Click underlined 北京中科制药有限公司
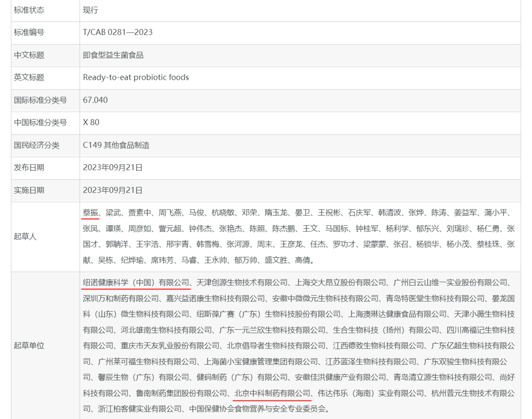This screenshot has height=419, width=532. 272,393
